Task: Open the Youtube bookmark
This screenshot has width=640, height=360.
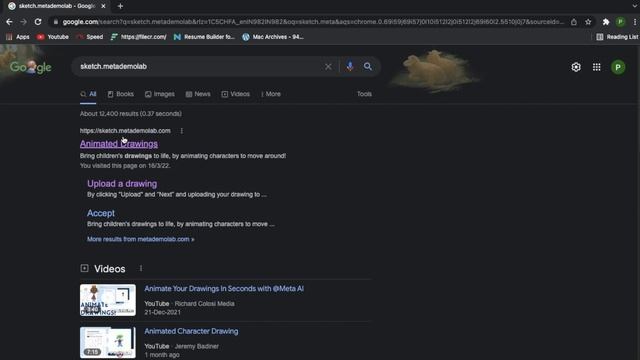Action: (53, 37)
